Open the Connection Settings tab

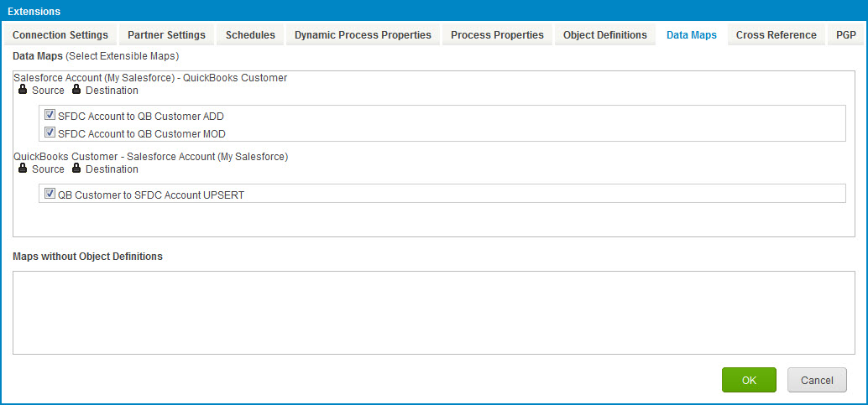point(60,35)
